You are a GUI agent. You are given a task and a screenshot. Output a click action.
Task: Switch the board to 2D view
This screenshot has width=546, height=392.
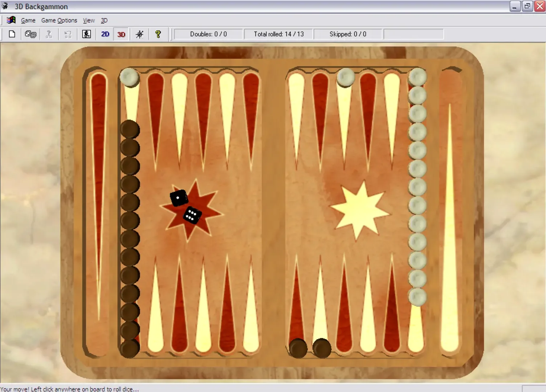[105, 34]
